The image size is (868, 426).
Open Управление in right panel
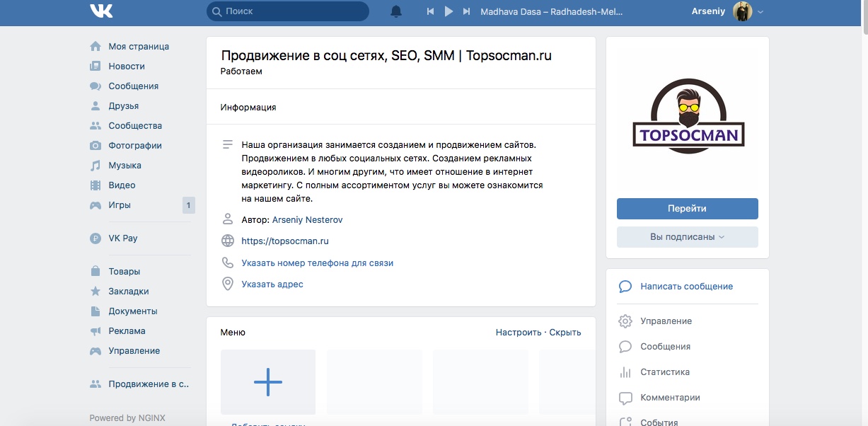(666, 321)
